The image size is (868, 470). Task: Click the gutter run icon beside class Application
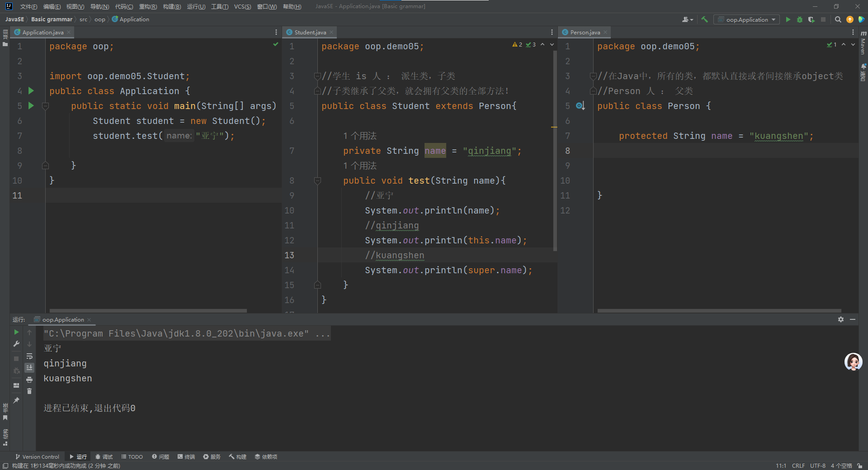tap(31, 90)
